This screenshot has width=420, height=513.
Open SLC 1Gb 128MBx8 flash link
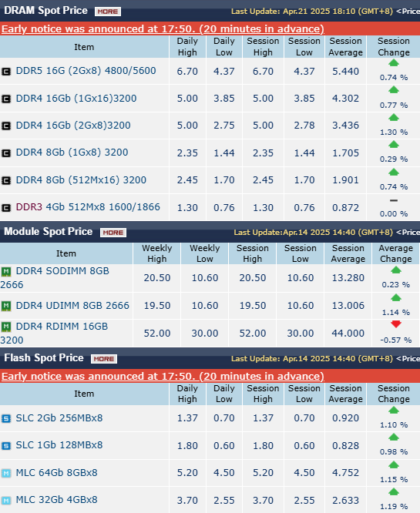(59, 445)
